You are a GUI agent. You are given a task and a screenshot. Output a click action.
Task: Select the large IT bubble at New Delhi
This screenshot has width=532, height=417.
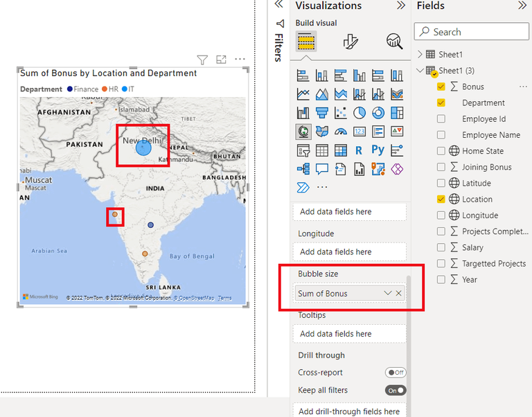[143, 148]
